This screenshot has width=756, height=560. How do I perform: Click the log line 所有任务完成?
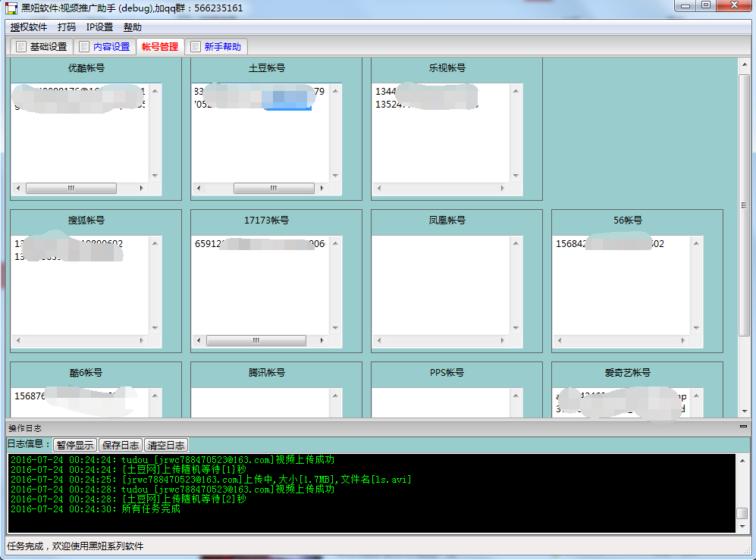pyautogui.click(x=96, y=509)
